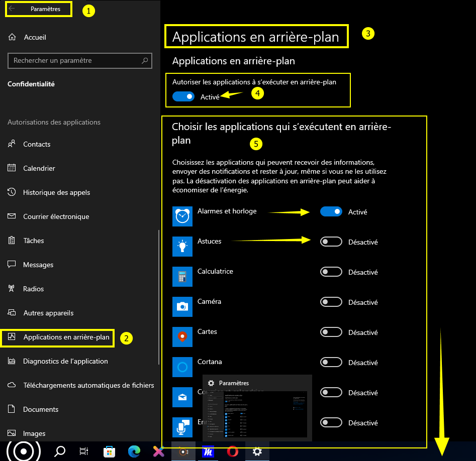The height and width of the screenshot is (461, 476).
Task: Click the Documents page icon
Action: [x=11, y=409]
